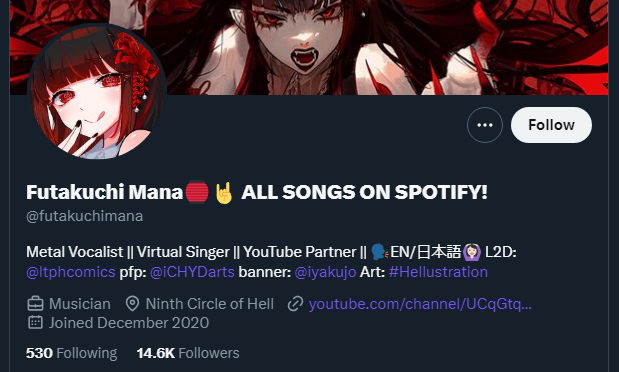The width and height of the screenshot is (619, 372).
Task: View the 530 Following list
Action: pyautogui.click(x=71, y=353)
